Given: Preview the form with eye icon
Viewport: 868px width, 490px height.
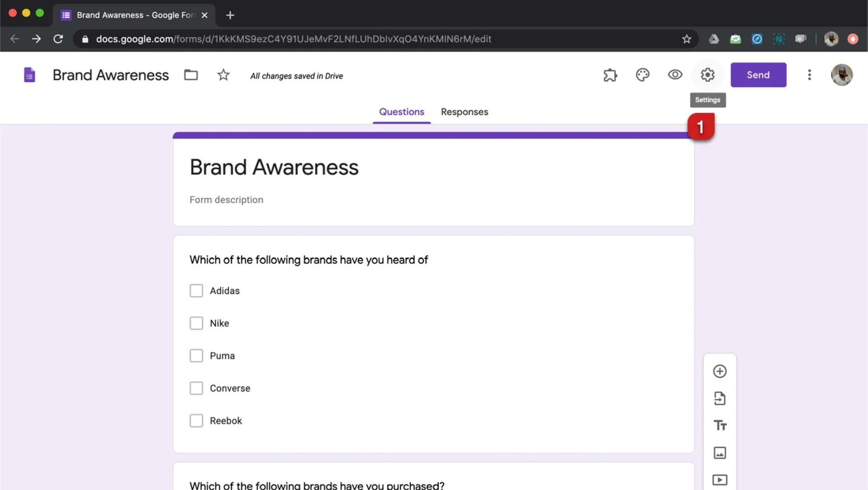Looking at the screenshot, I should click(675, 75).
